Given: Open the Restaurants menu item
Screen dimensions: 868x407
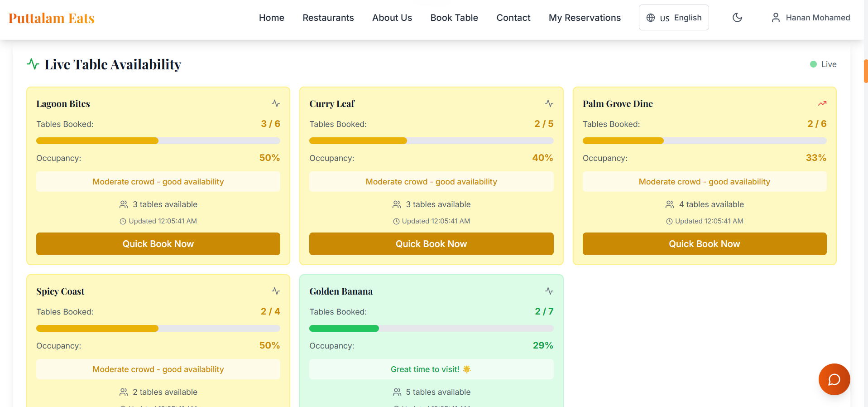Looking at the screenshot, I should pos(328,18).
